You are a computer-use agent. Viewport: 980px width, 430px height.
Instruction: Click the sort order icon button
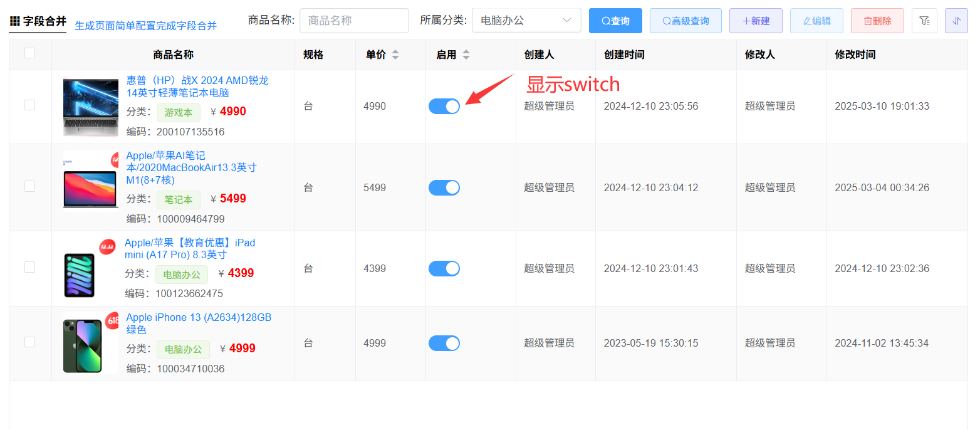tap(956, 21)
